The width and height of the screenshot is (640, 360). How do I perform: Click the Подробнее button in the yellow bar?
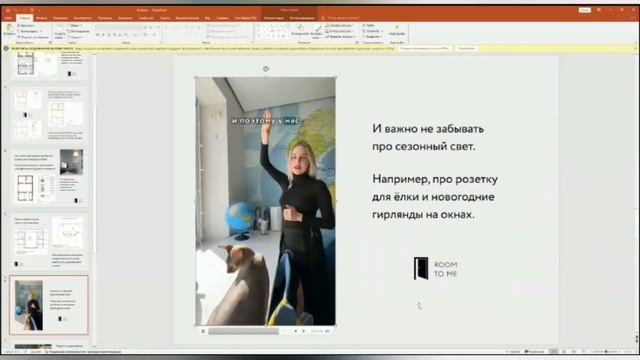[466, 49]
